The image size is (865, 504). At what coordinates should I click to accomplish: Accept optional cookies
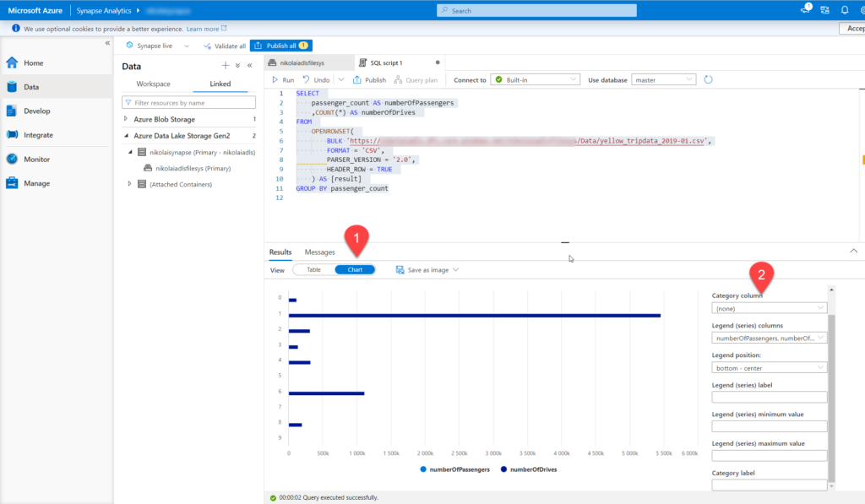tap(852, 29)
